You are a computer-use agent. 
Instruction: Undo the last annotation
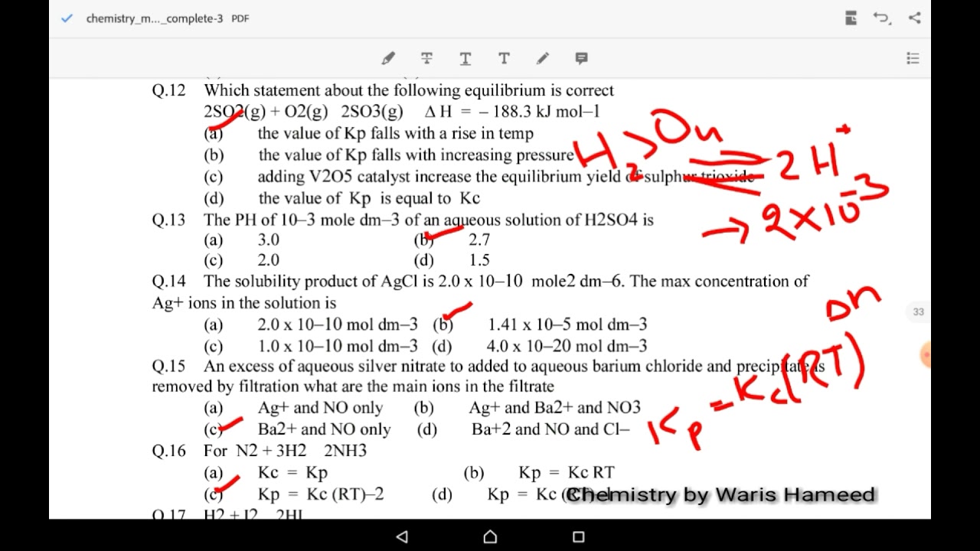882,18
